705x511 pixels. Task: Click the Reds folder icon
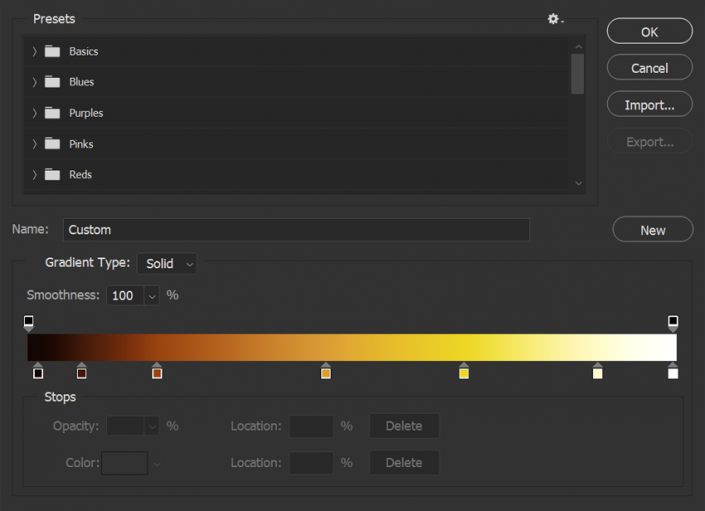pyautogui.click(x=52, y=175)
